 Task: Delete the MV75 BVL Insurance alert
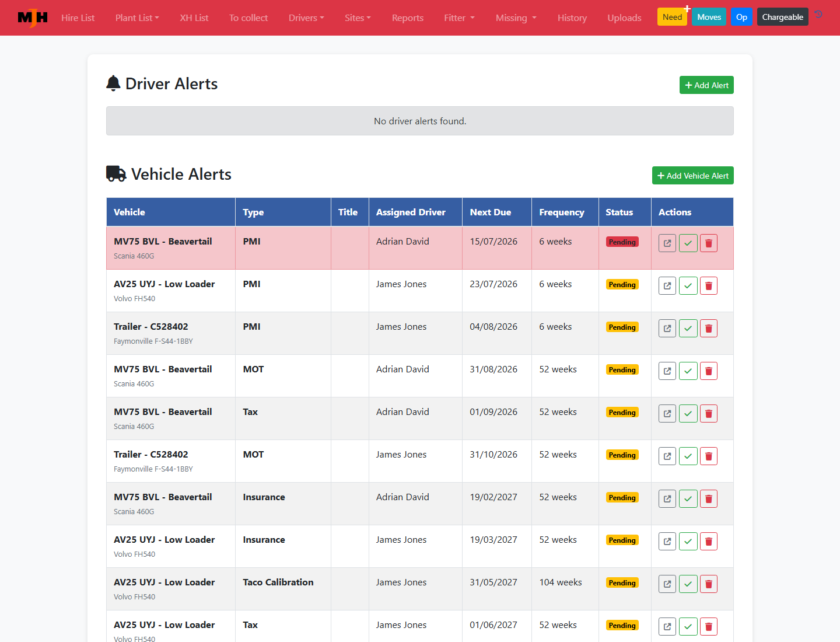pos(709,499)
